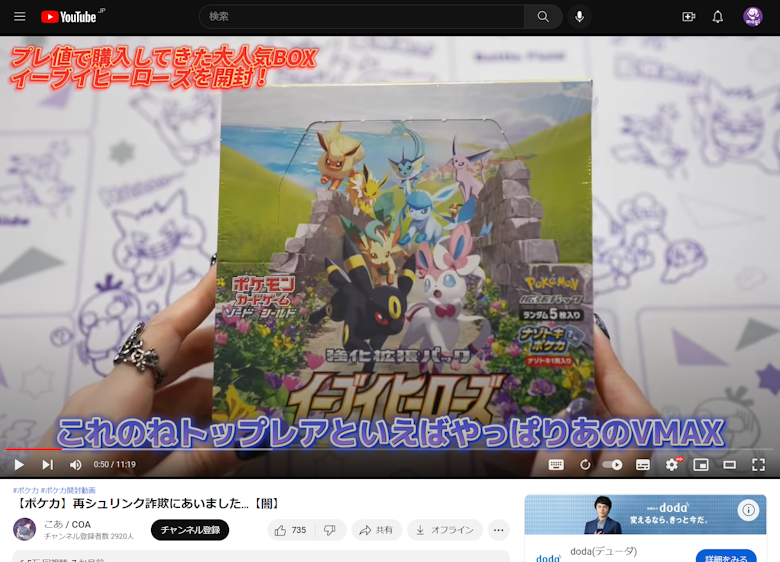Click the 共有 share button
Screen dimensions: 780x562
377,530
